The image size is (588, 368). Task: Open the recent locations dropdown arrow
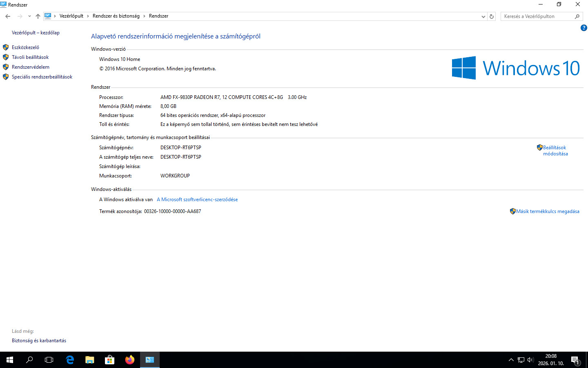(29, 16)
